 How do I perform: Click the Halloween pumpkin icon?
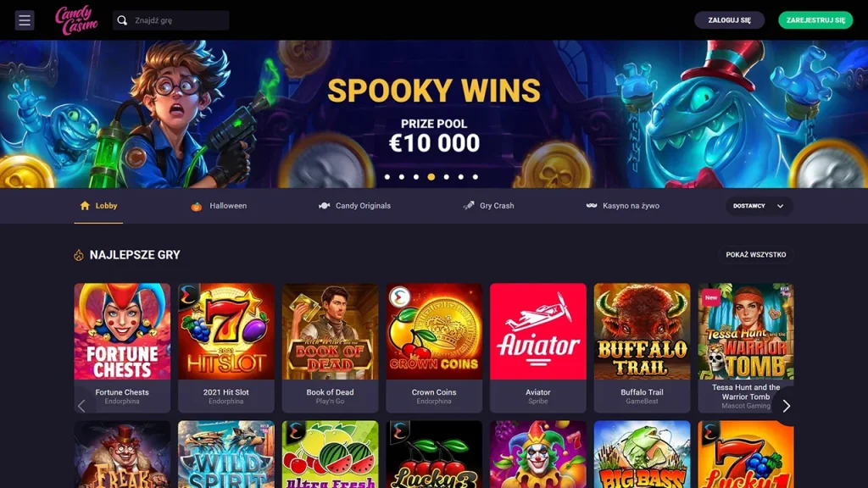(x=197, y=206)
